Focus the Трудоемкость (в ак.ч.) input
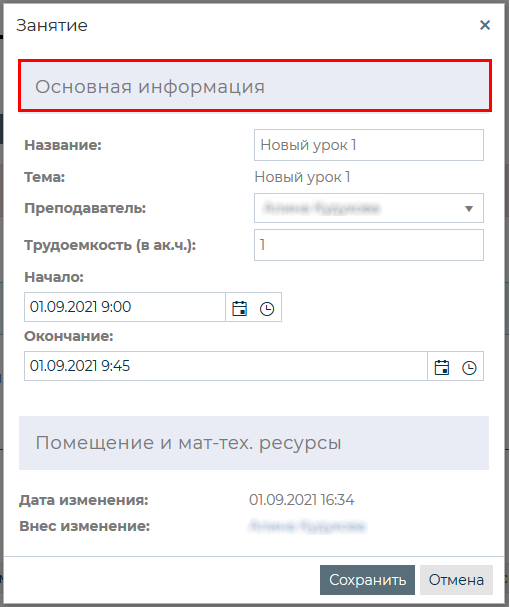510x607 pixels. tap(369, 245)
